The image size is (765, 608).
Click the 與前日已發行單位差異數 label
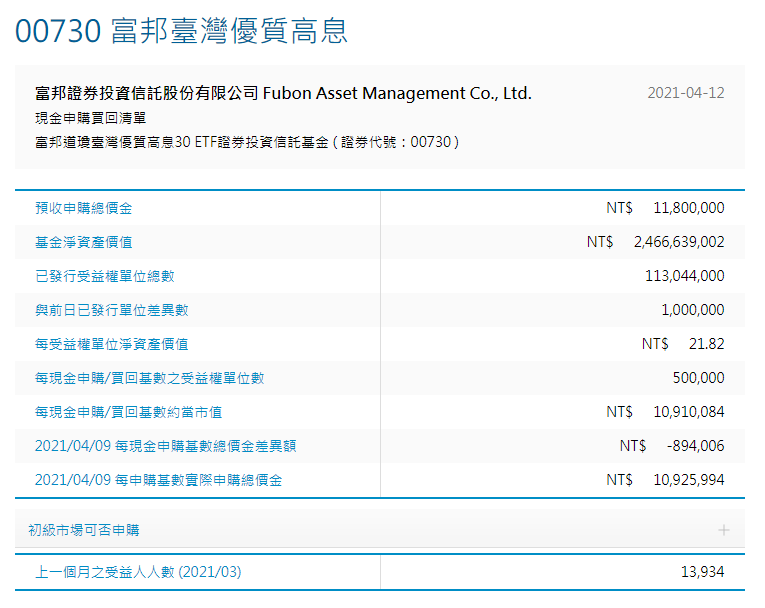click(111, 310)
